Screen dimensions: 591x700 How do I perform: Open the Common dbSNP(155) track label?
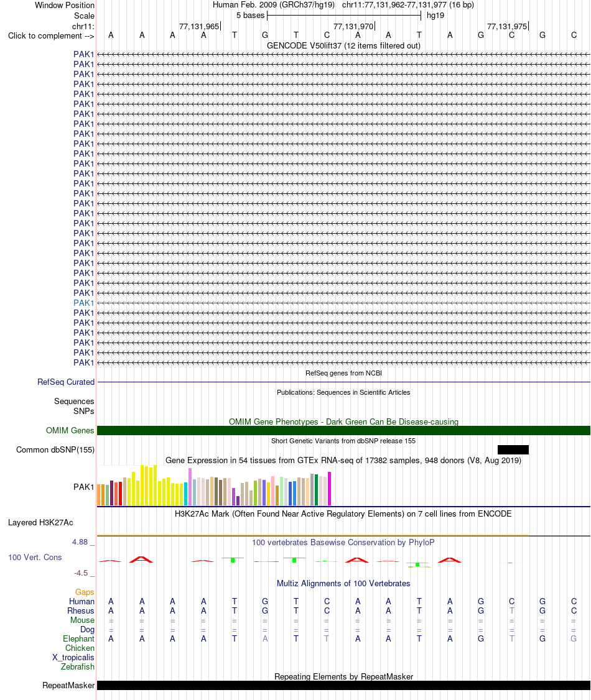point(55,449)
